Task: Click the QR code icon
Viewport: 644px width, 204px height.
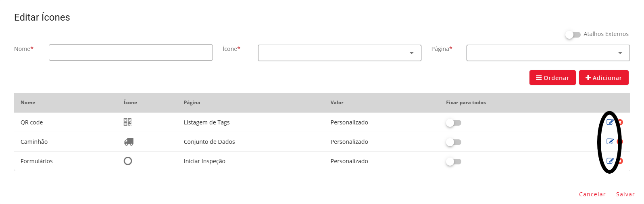Action: pos(127,122)
